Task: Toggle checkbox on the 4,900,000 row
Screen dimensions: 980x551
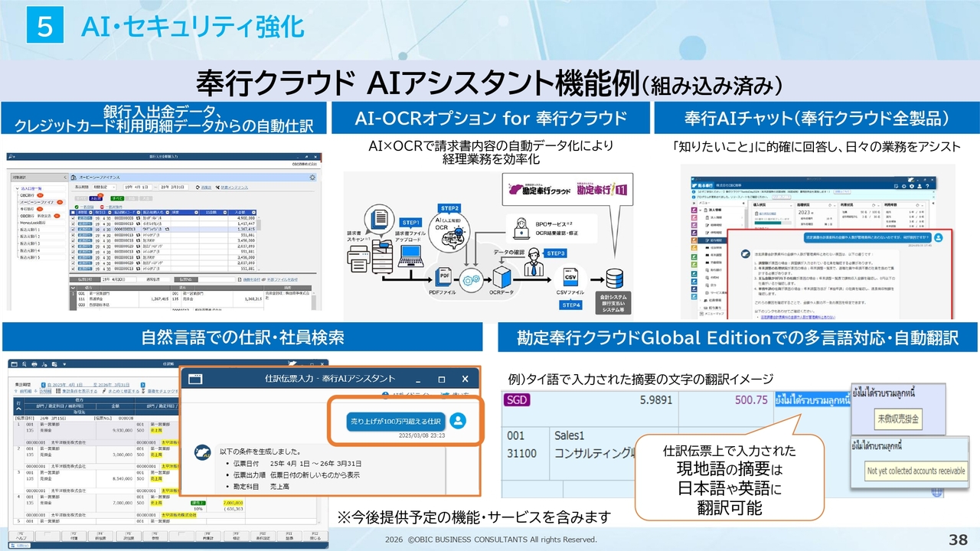Action: 73,217
